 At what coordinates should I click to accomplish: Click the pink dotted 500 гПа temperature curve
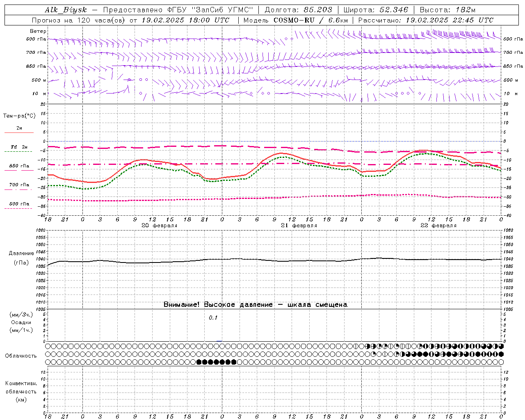[x=275, y=198]
